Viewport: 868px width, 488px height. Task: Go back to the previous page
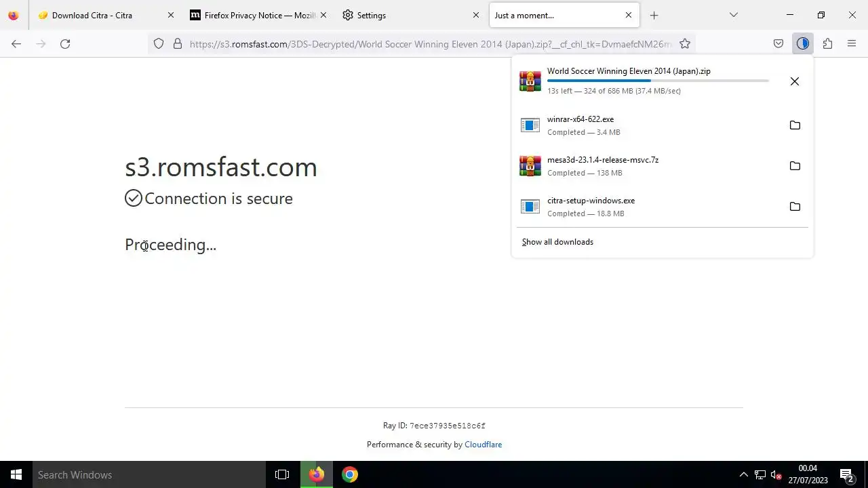16,43
